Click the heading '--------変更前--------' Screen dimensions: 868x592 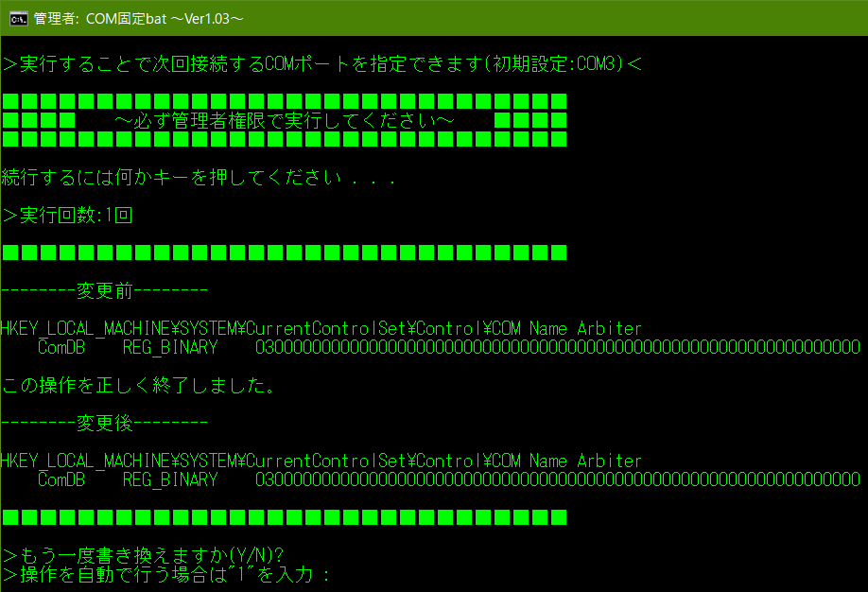[x=105, y=290]
